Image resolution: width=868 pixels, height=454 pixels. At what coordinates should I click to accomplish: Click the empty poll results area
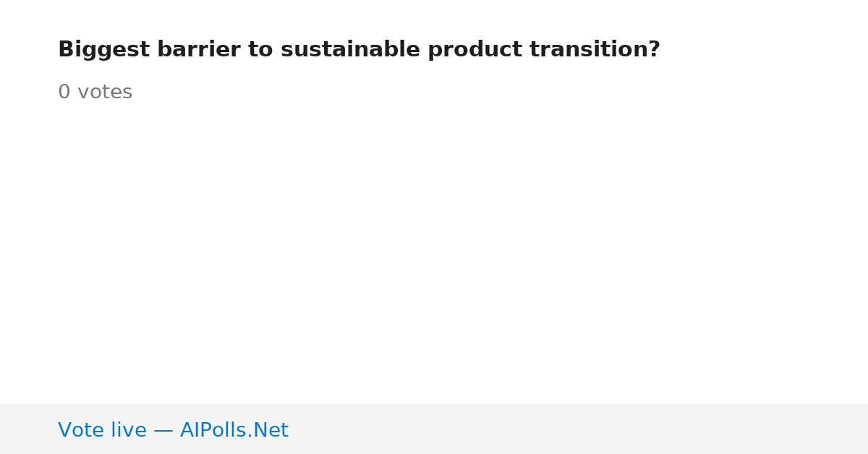(434, 253)
